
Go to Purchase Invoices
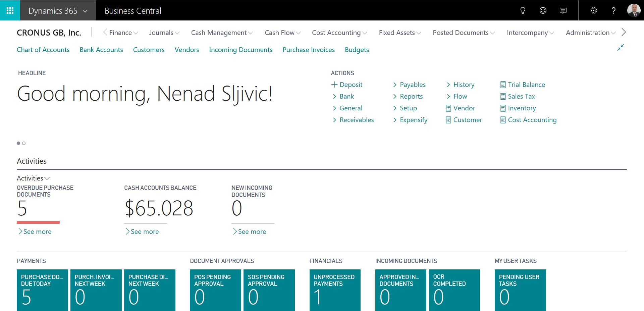click(x=309, y=50)
